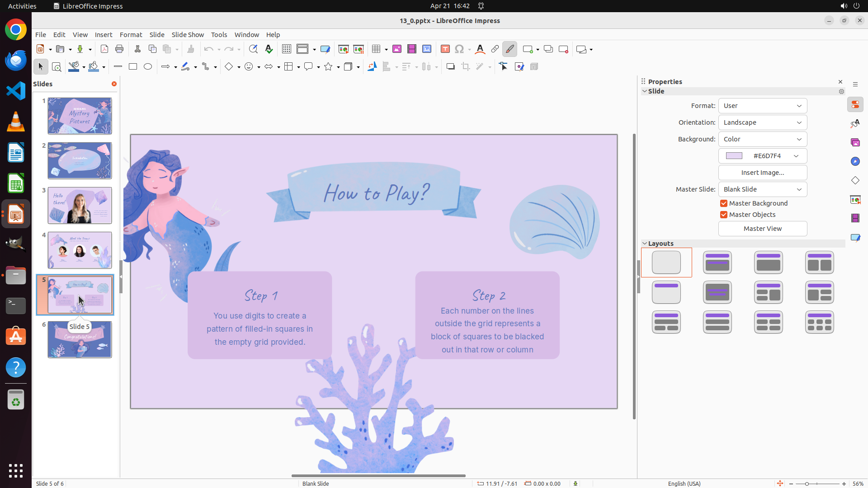
Task: Collapse the Layouts section
Action: (x=645, y=244)
